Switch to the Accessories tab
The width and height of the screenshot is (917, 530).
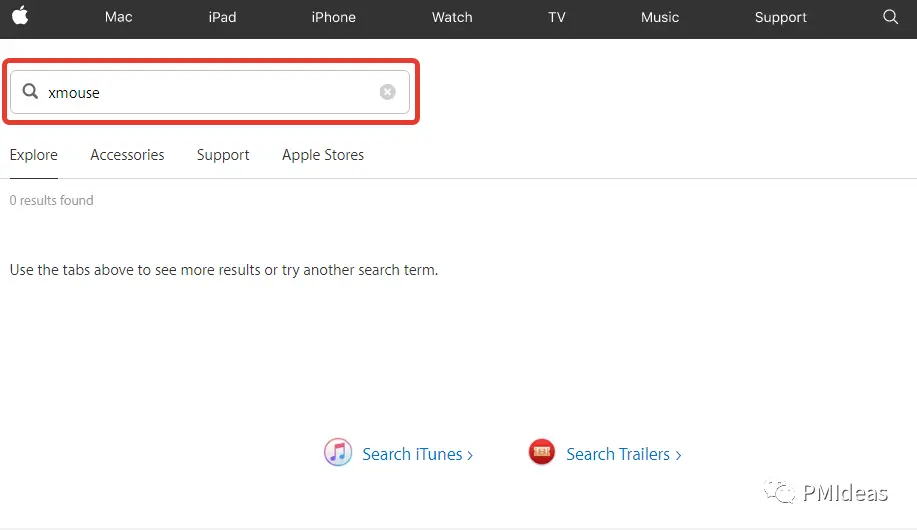click(x=127, y=155)
